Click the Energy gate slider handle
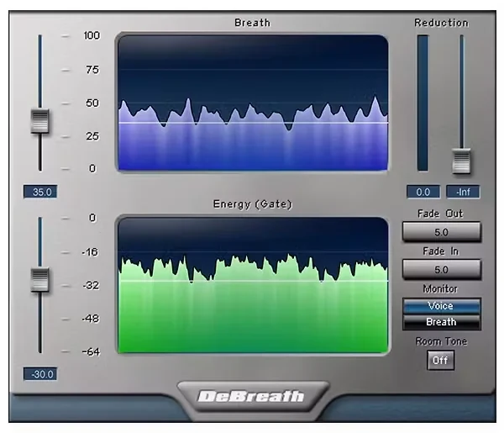Viewport: 504px width, 433px height. [39, 280]
